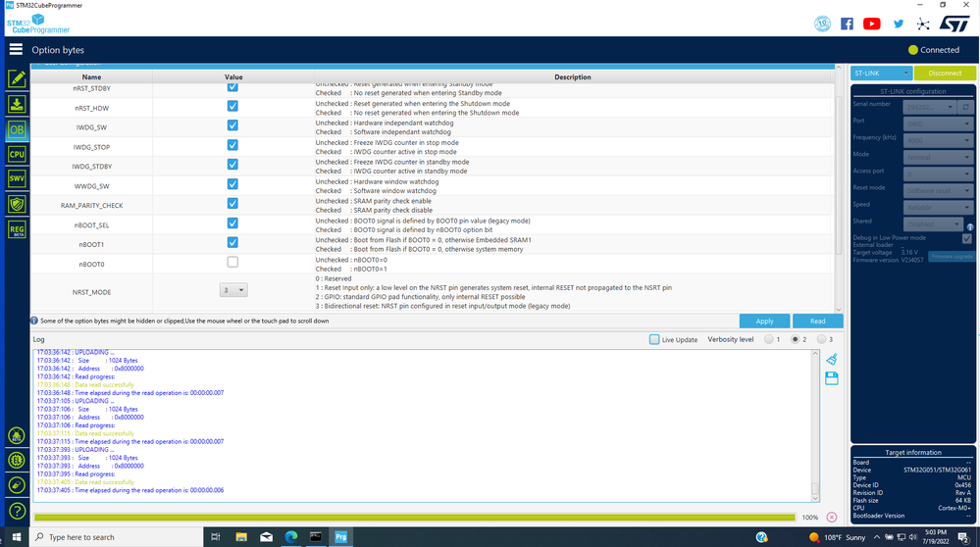Select verbosity level 2

tap(795, 339)
